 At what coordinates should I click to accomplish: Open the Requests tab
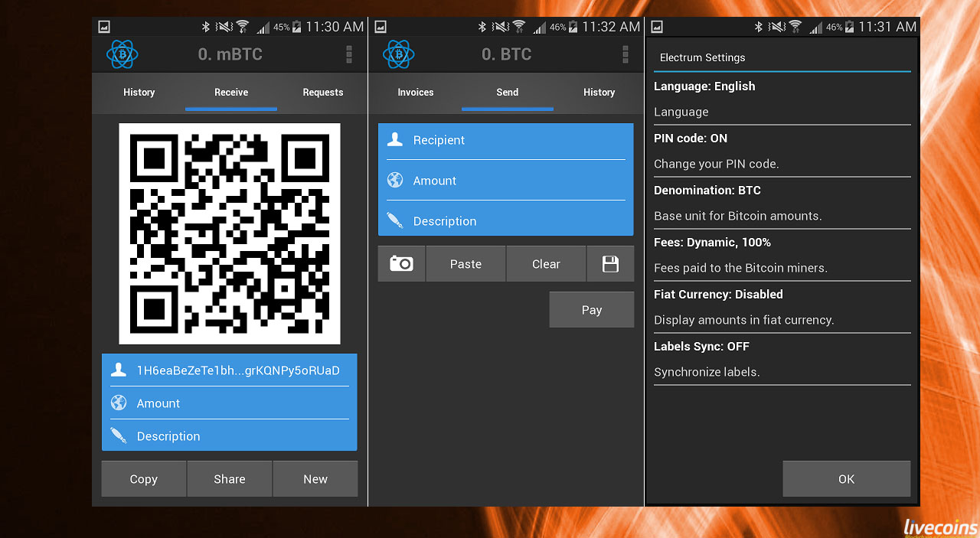[323, 92]
